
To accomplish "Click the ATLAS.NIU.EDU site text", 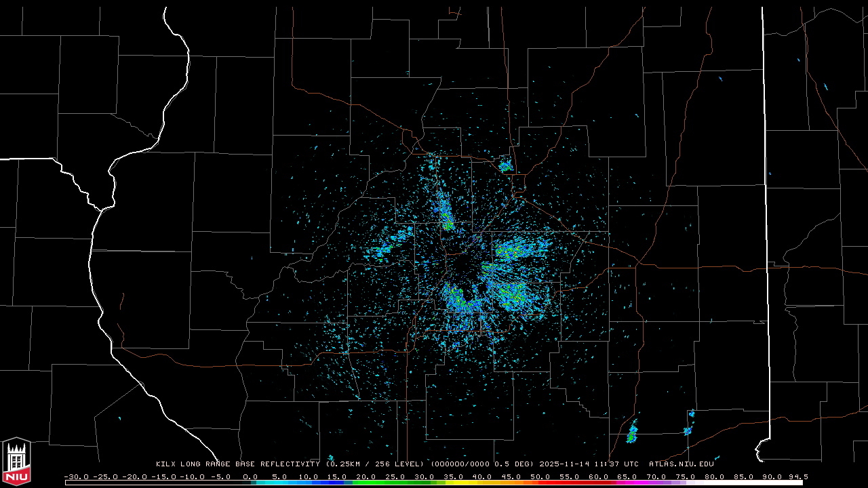I will click(x=681, y=464).
